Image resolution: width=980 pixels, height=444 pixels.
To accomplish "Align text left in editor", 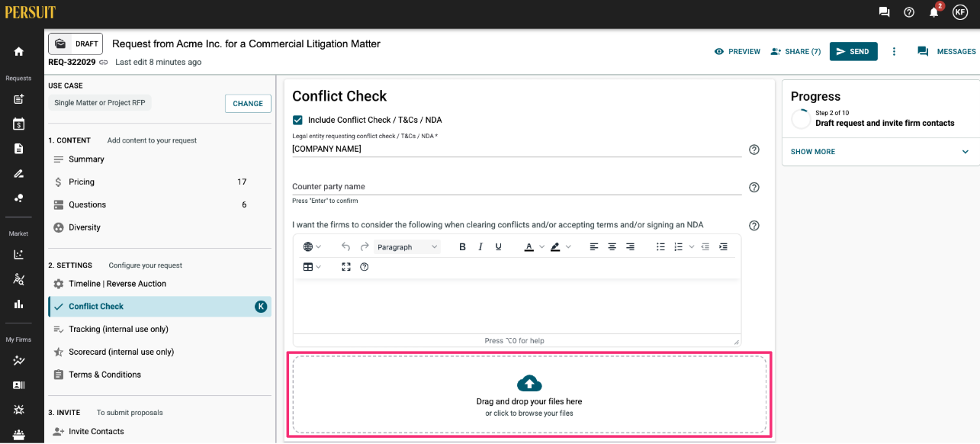I will click(594, 246).
